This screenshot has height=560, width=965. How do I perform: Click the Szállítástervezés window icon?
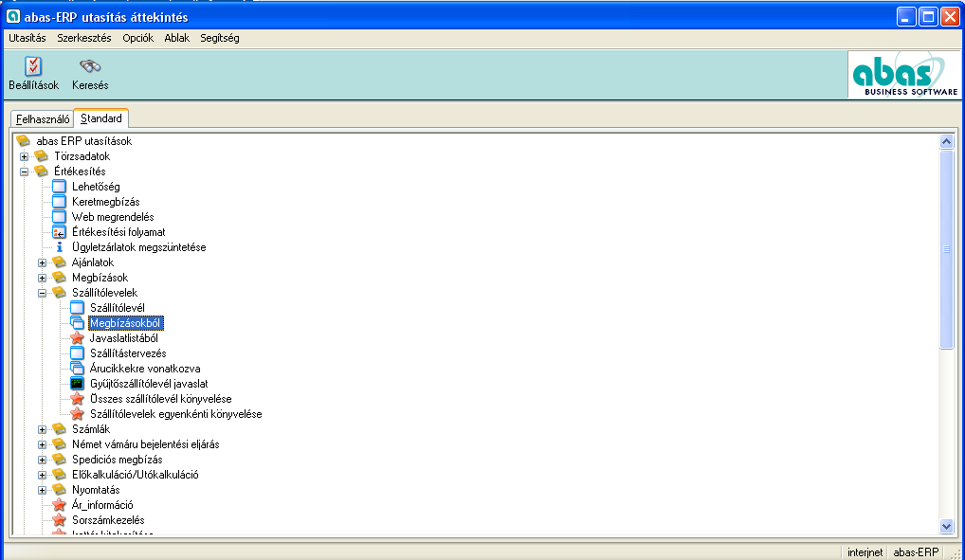77,353
